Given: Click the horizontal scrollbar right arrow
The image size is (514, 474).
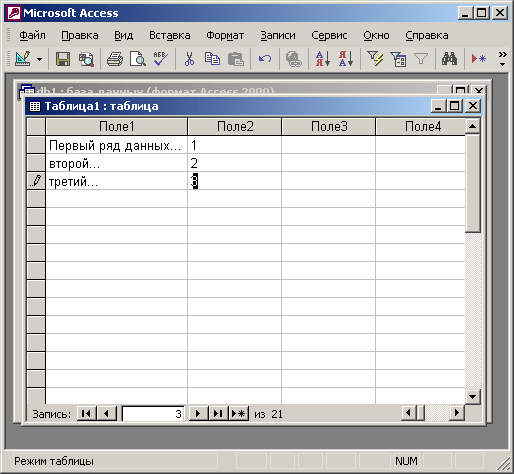Looking at the screenshot, I should pyautogui.click(x=457, y=413).
